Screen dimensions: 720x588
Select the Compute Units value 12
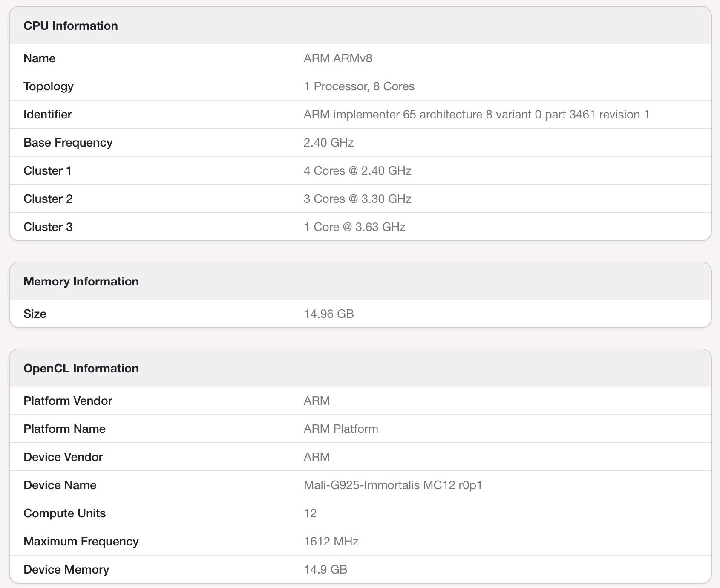click(x=310, y=513)
